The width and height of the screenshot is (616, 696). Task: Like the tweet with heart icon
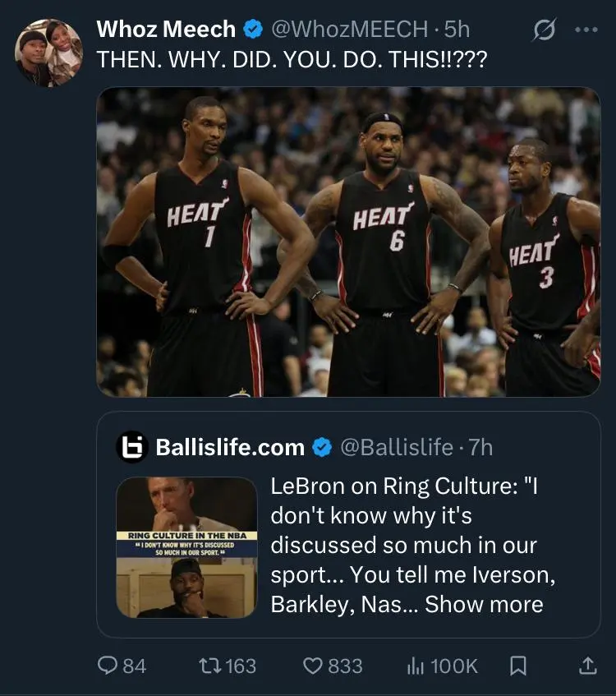click(313, 666)
